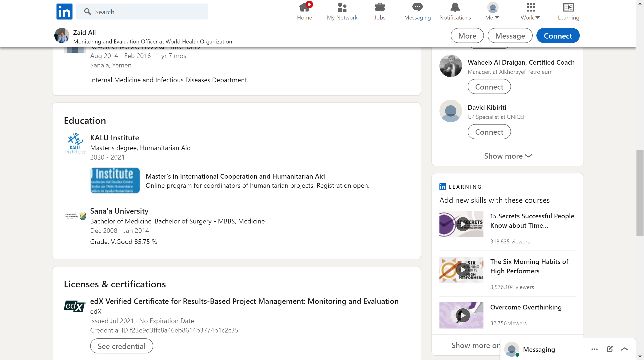Open the Learning video icon
The width and height of the screenshot is (644, 360).
[568, 8]
